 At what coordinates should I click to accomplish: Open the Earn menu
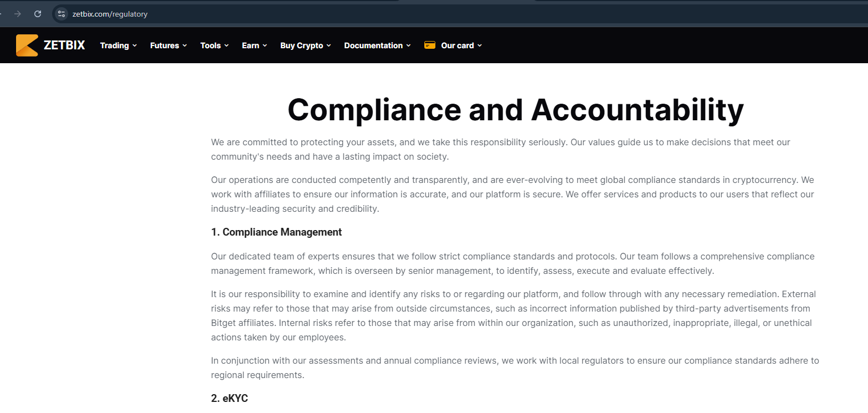pyautogui.click(x=254, y=45)
